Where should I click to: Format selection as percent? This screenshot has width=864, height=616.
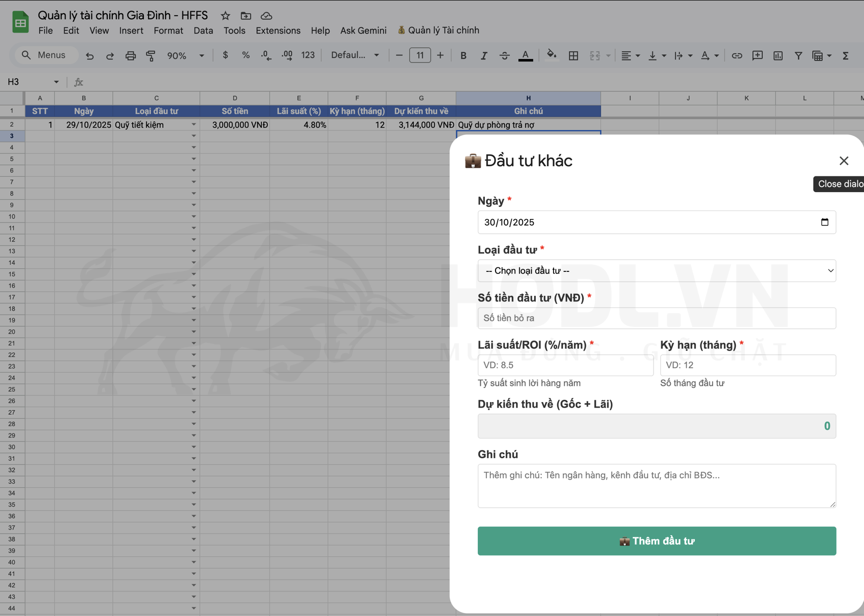point(245,55)
